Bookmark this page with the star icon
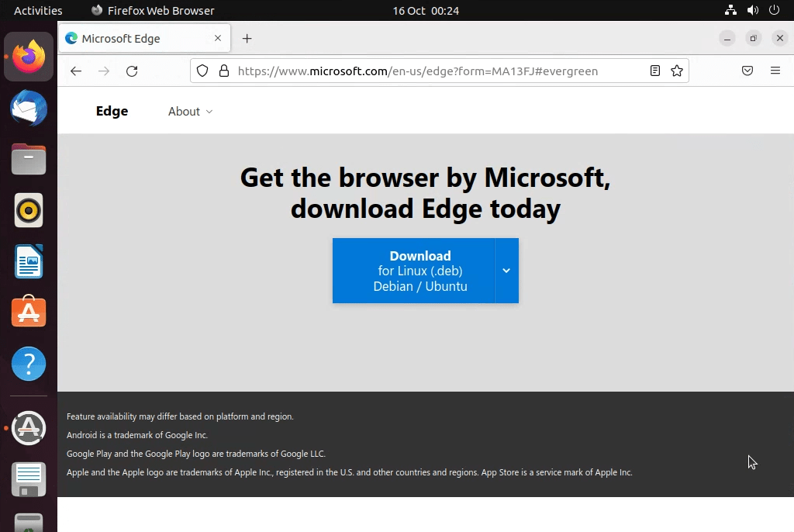Viewport: 794px width, 532px height. [677, 71]
